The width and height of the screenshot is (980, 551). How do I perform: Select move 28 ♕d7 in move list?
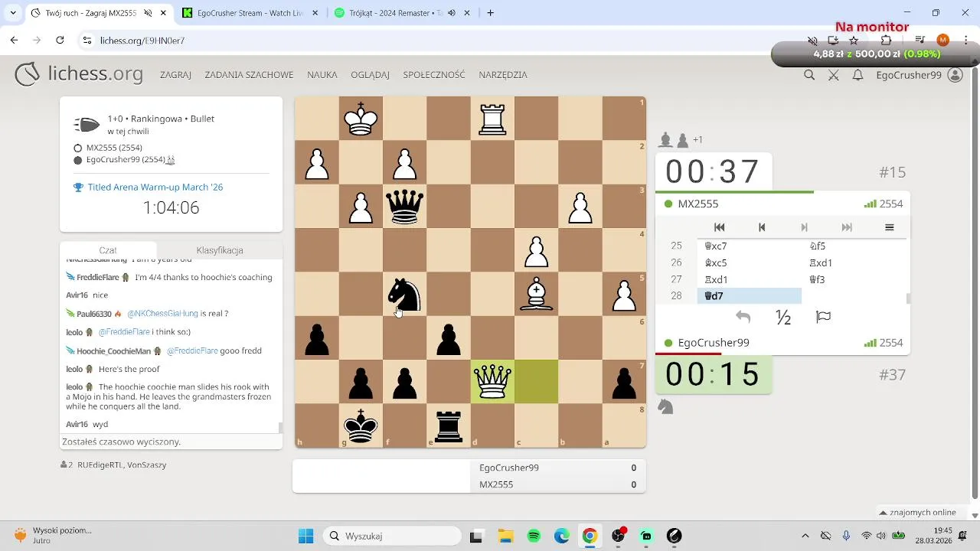coord(749,296)
